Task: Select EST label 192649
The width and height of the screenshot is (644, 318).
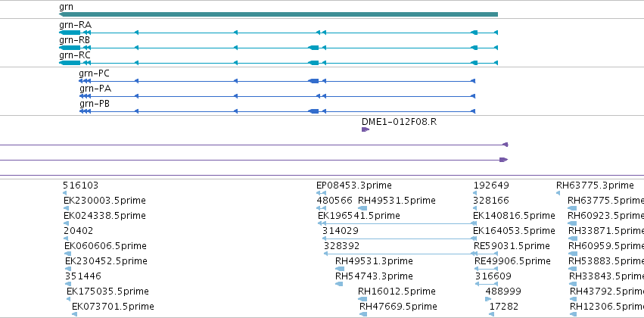Action: (x=491, y=185)
